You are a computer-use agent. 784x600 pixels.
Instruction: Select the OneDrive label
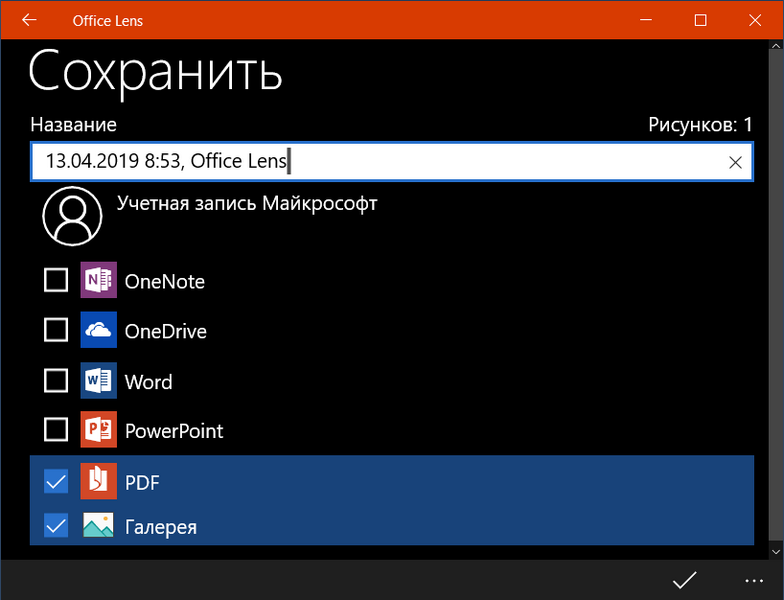coord(166,332)
